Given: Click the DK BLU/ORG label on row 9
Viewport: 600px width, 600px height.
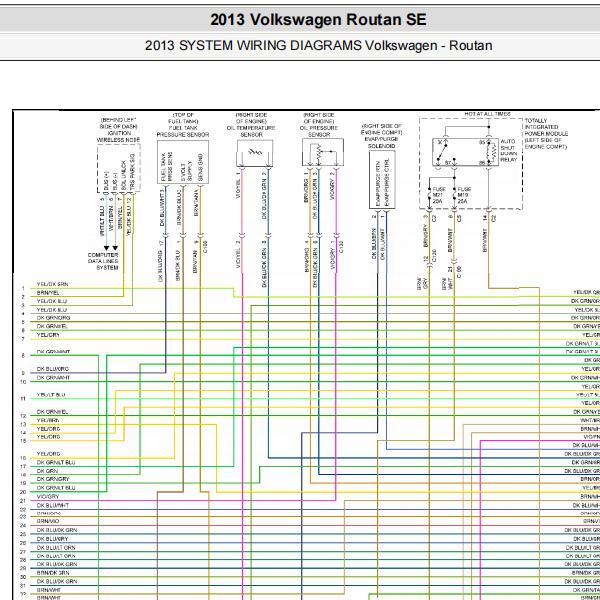Looking at the screenshot, I should (x=52, y=369).
